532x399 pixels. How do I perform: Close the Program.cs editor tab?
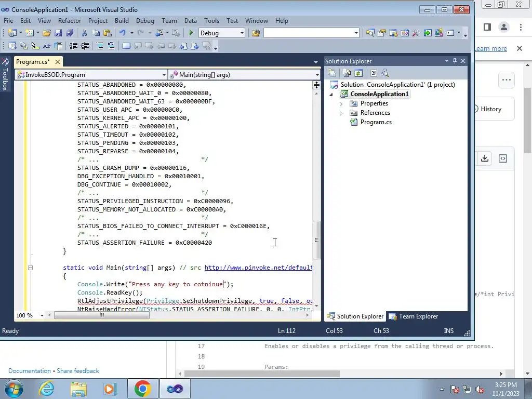[58, 62]
